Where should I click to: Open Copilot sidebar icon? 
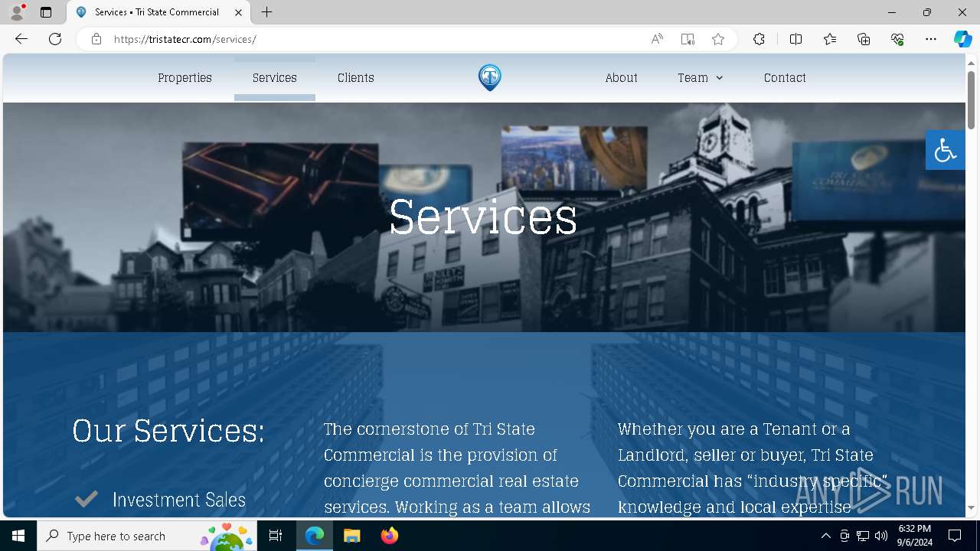point(962,39)
